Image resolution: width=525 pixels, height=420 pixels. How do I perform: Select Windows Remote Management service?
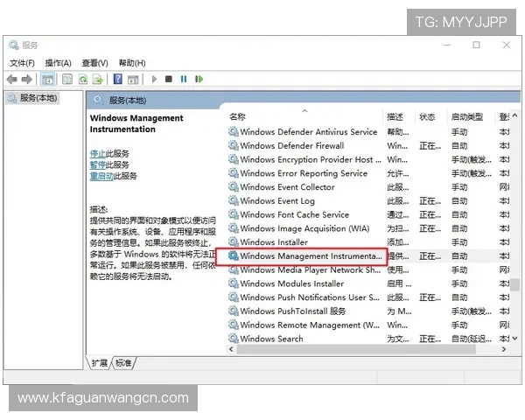coord(310,325)
